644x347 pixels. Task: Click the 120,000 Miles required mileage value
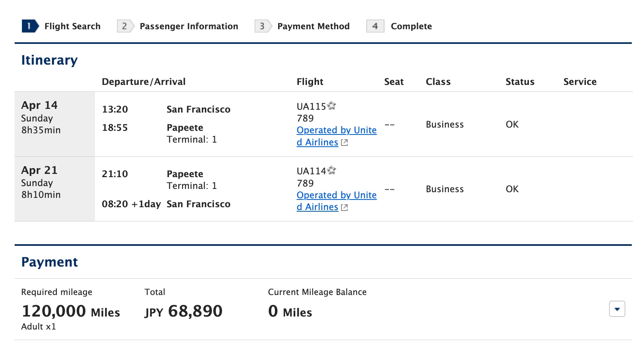tap(71, 311)
